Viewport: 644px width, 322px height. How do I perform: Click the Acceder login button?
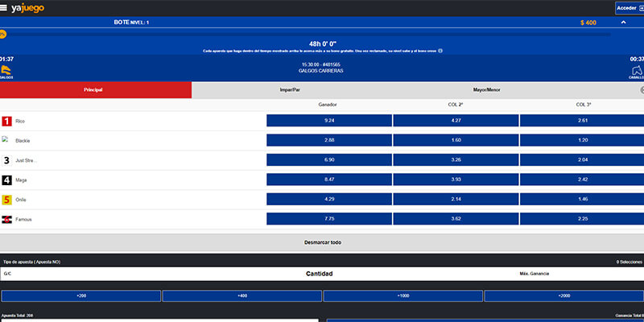pyautogui.click(x=630, y=8)
